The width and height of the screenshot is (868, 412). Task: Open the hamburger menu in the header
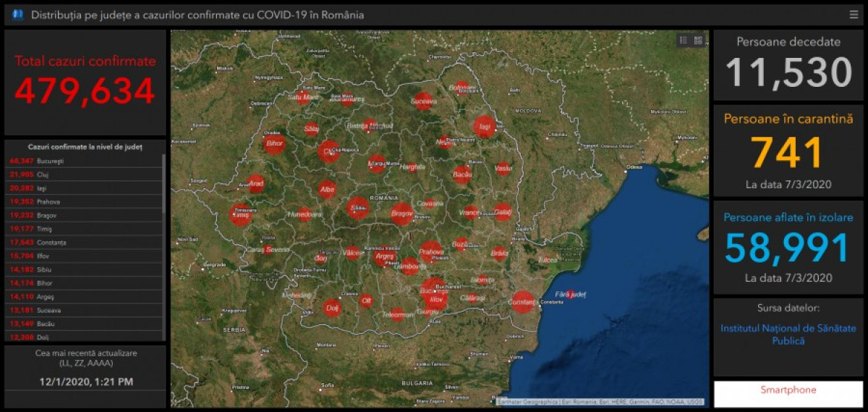tap(854, 14)
